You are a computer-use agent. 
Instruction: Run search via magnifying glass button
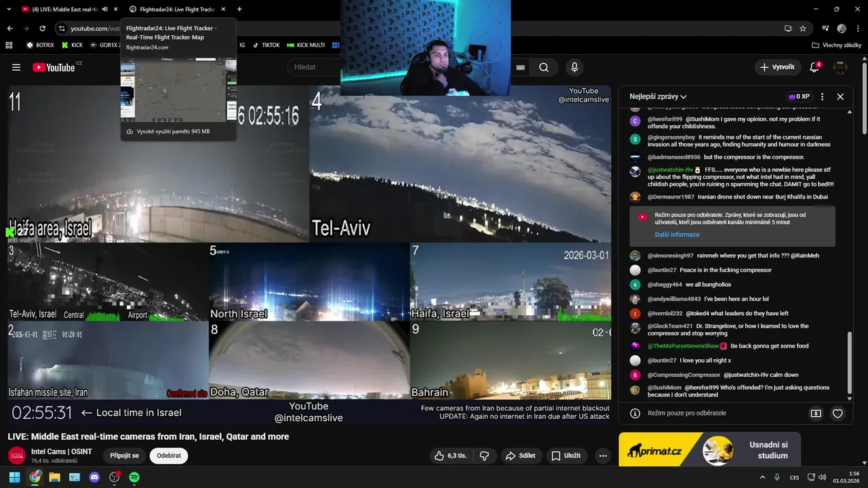[x=544, y=67]
